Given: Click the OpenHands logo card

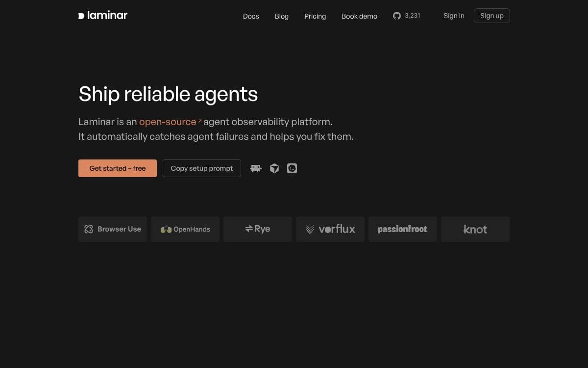Looking at the screenshot, I should click(185, 229).
